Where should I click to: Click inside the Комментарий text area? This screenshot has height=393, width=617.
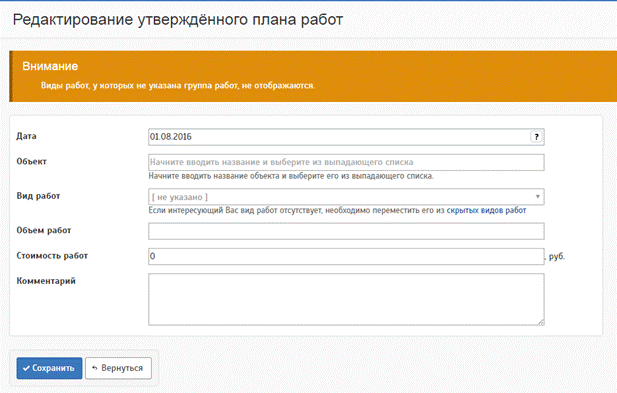(346, 299)
